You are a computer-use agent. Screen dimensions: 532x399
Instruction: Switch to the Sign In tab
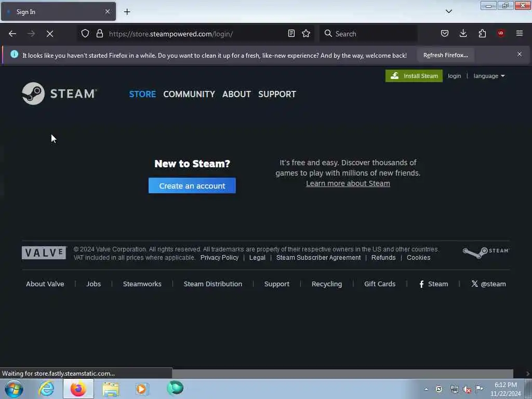[58, 12]
